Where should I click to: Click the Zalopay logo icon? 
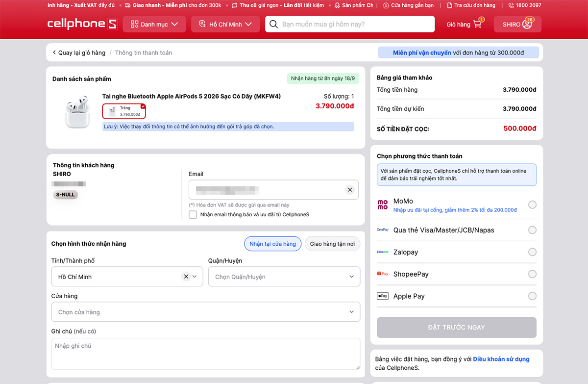382,252
